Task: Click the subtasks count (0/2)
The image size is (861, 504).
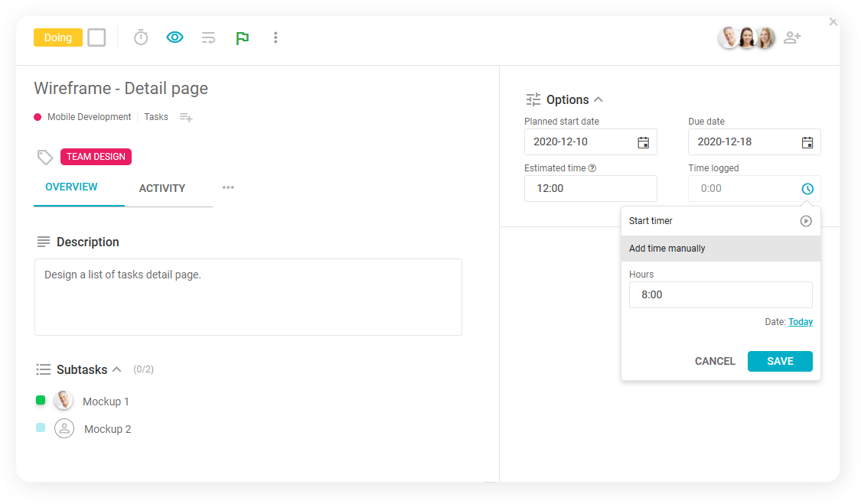Action: (143, 369)
